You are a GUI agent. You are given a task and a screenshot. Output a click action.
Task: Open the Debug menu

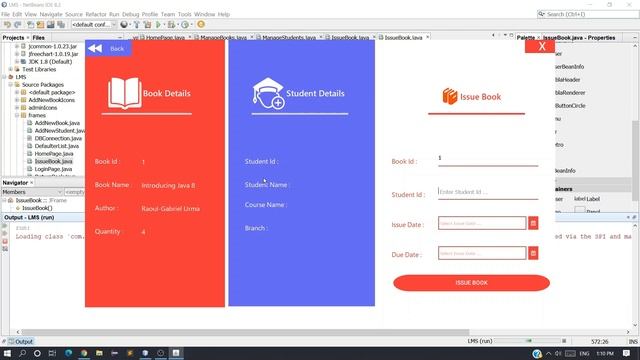[131, 14]
